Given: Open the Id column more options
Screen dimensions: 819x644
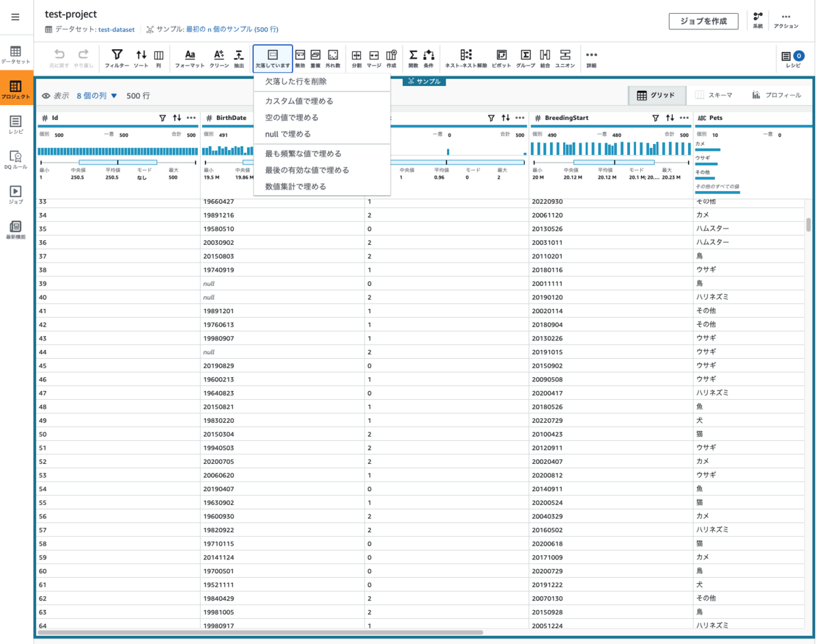Looking at the screenshot, I should tap(191, 118).
